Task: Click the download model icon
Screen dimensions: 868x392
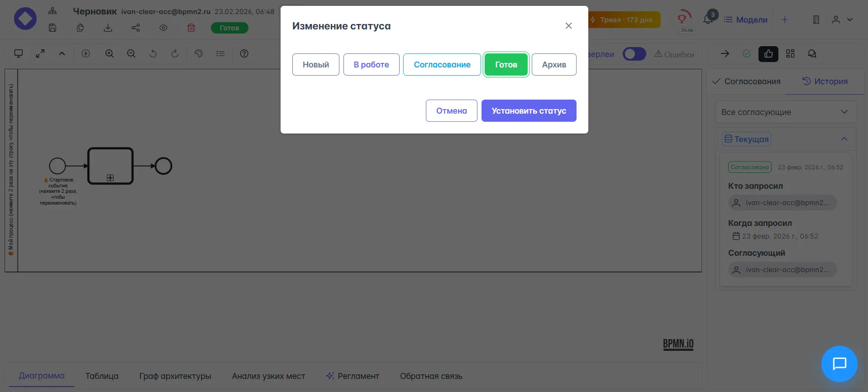Action: (x=108, y=28)
